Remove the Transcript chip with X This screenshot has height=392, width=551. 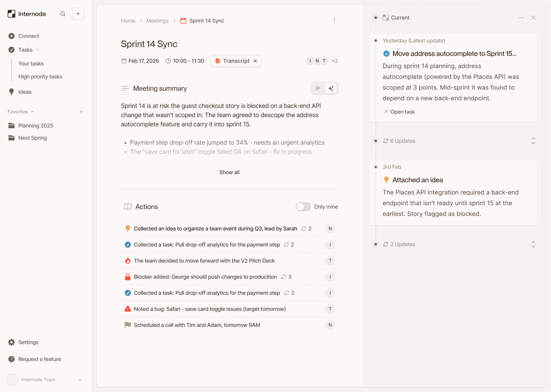point(255,61)
